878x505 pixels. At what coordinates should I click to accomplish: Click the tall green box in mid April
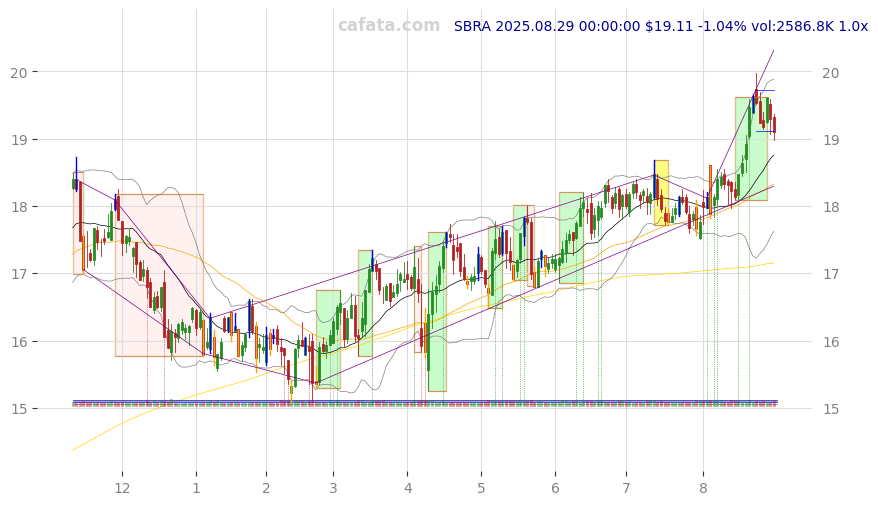click(x=437, y=312)
